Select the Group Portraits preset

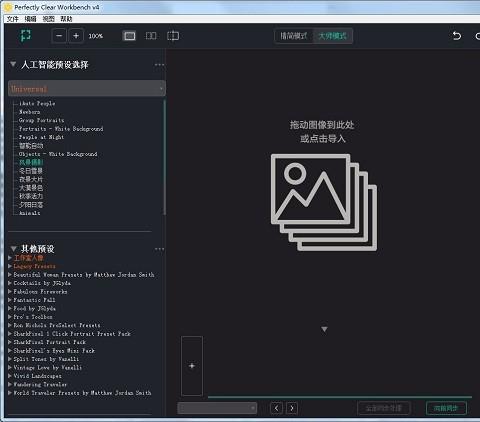tap(41, 120)
